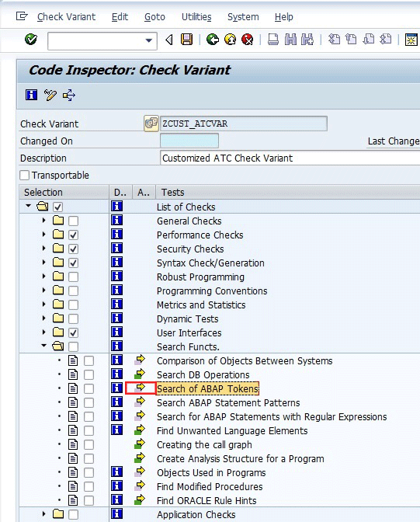
Task: Click the Print icon in toolbar
Action: 273,40
